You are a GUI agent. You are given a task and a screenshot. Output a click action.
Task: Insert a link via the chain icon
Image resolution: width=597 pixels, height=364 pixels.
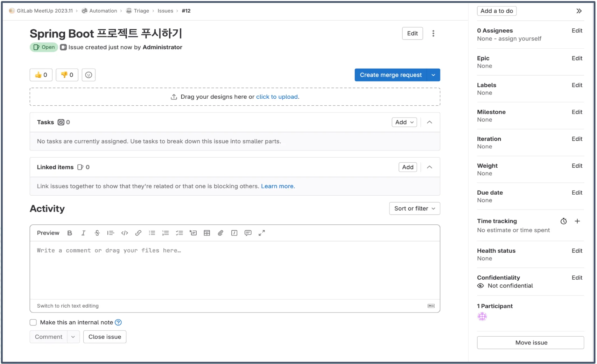138,233
